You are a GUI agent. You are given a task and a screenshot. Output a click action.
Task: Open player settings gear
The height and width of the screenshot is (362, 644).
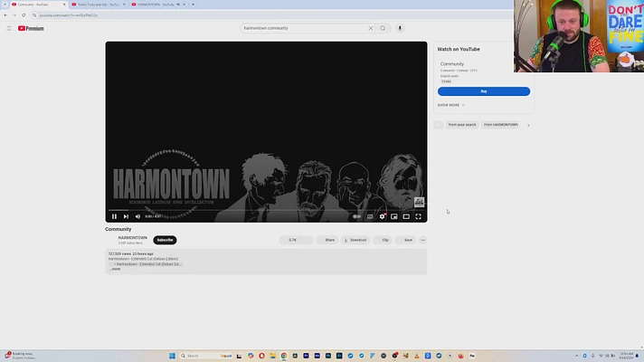click(383, 216)
